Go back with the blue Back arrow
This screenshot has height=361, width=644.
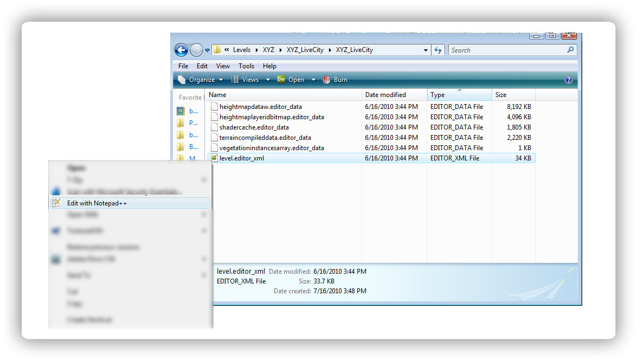[181, 50]
